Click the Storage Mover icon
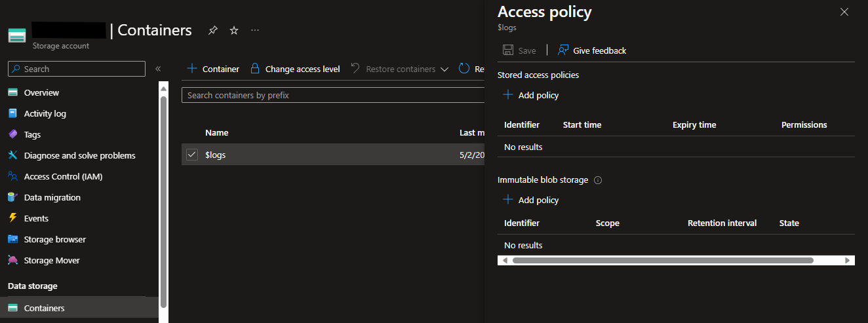Viewport: 868px width, 323px height. tap(12, 260)
